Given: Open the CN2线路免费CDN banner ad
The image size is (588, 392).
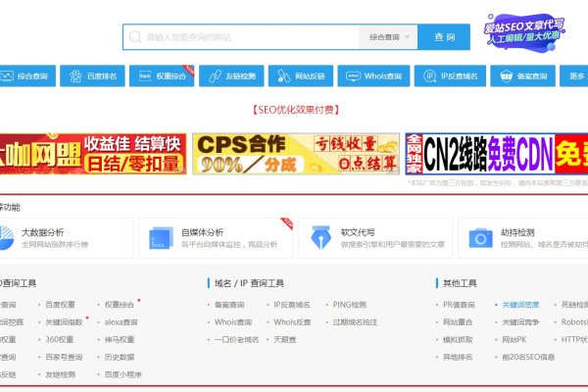Looking at the screenshot, I should point(497,154).
